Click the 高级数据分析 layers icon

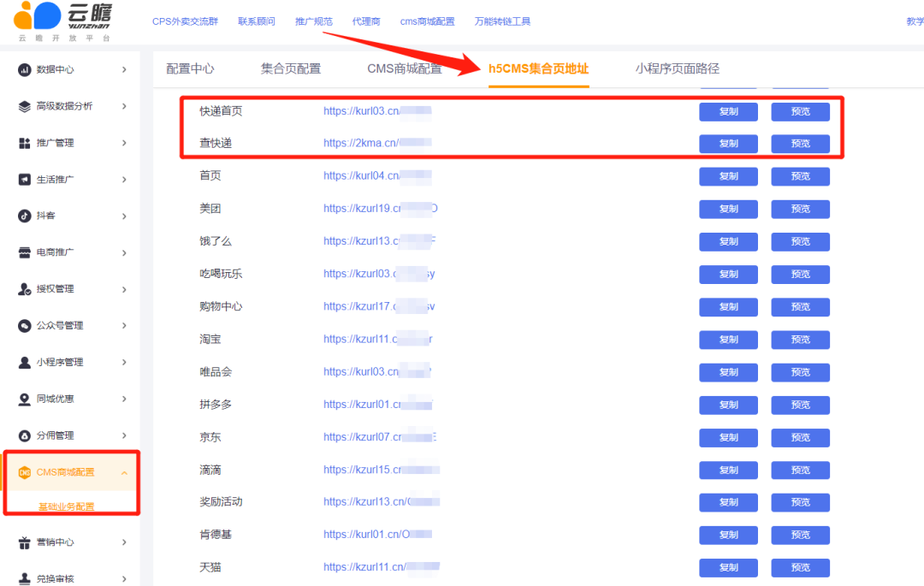(24, 106)
